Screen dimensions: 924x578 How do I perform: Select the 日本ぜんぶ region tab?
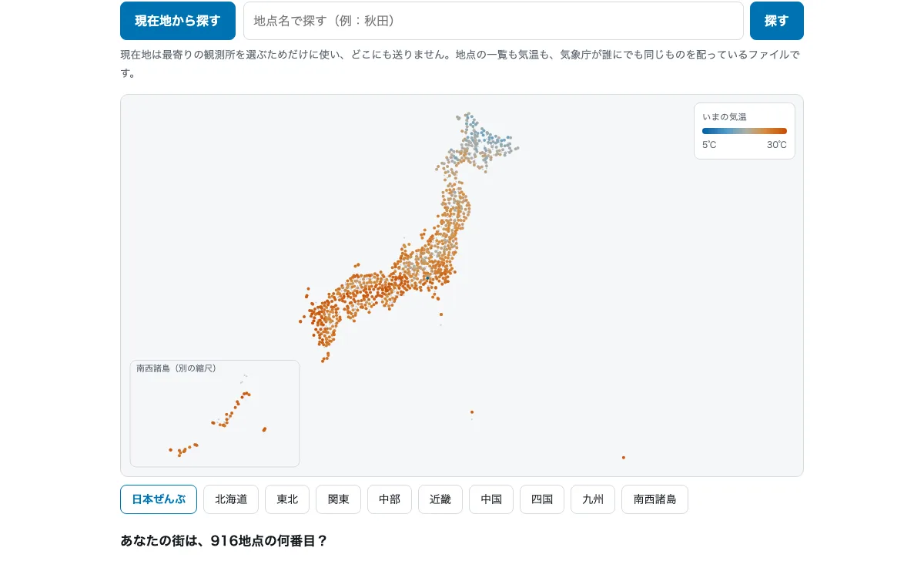click(159, 499)
